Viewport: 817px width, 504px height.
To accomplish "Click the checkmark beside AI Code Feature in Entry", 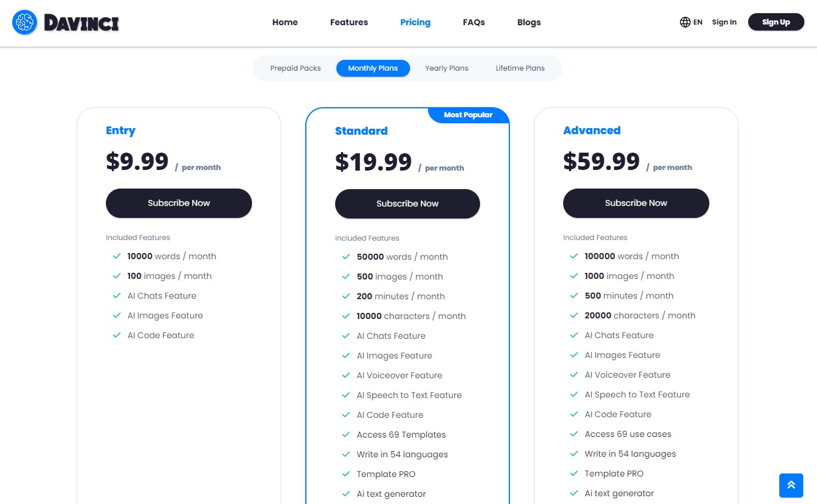I will (117, 335).
